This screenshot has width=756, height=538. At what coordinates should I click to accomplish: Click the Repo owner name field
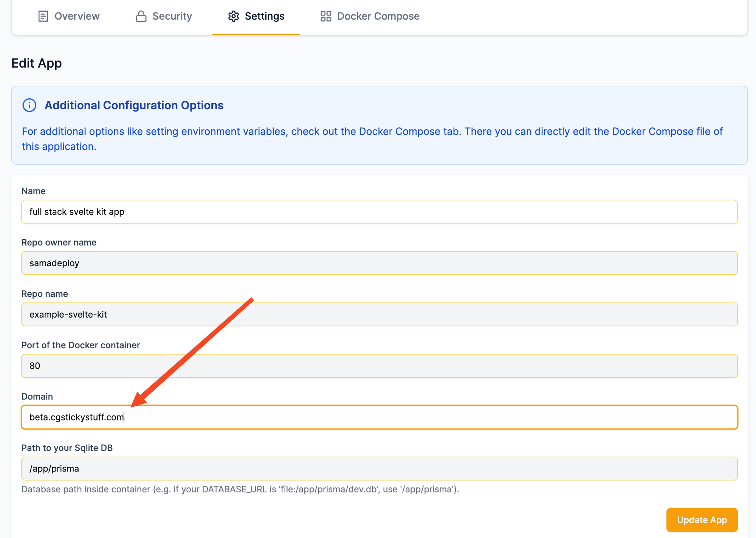pos(379,263)
